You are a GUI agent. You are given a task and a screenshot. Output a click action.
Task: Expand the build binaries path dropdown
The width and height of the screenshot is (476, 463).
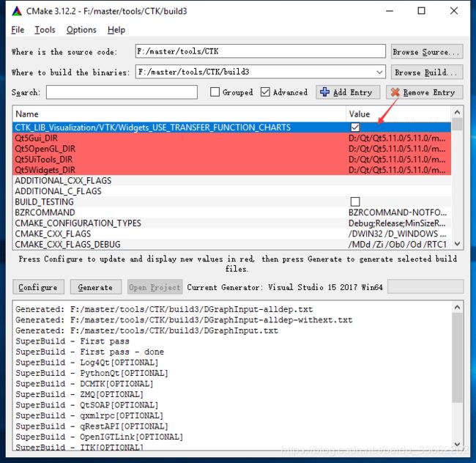coord(379,72)
